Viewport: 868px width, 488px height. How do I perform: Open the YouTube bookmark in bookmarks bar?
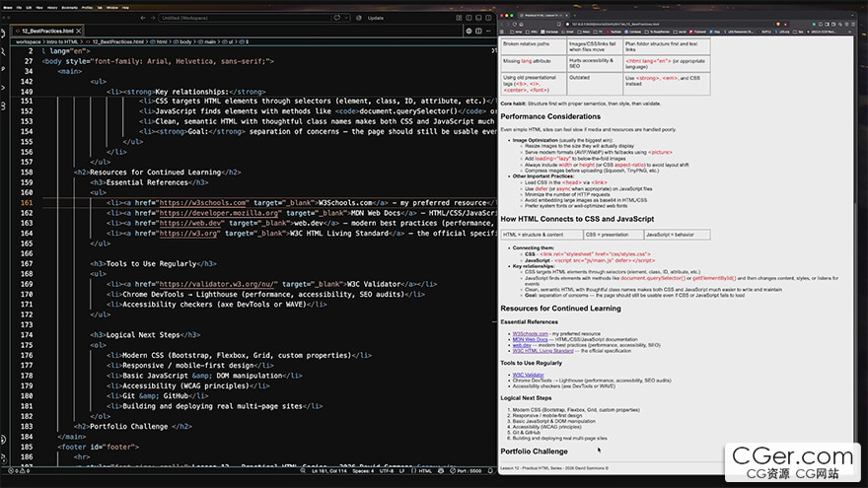pos(614,32)
